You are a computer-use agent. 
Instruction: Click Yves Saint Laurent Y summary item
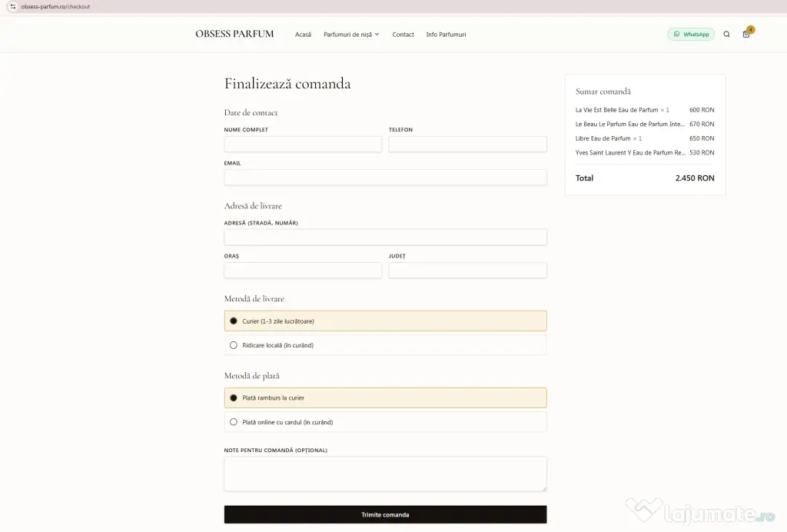pyautogui.click(x=630, y=152)
